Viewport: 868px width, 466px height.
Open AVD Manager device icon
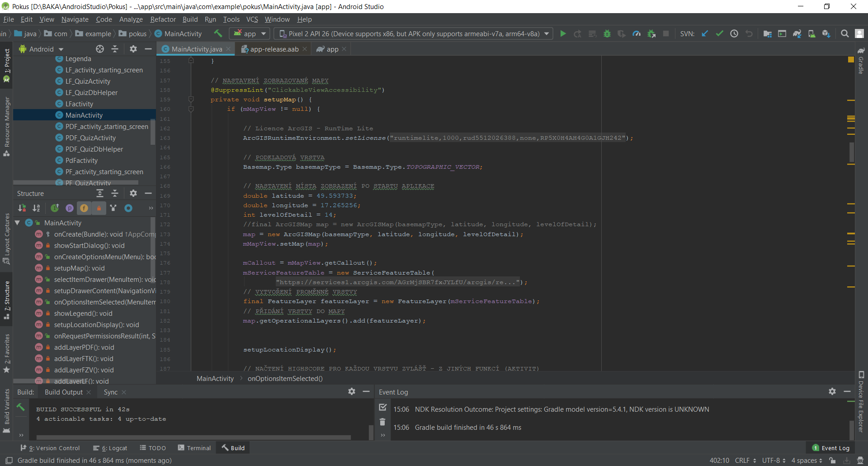point(811,34)
